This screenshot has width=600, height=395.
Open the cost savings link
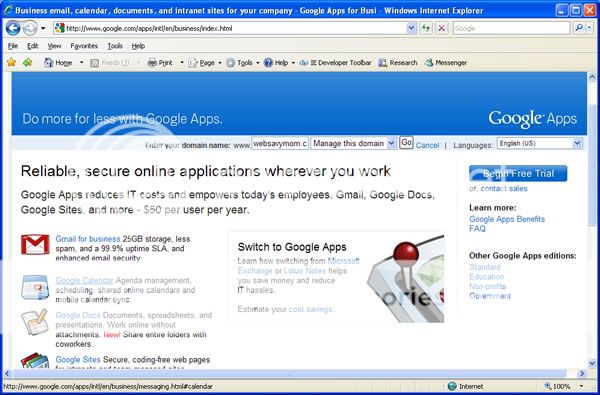coord(310,309)
